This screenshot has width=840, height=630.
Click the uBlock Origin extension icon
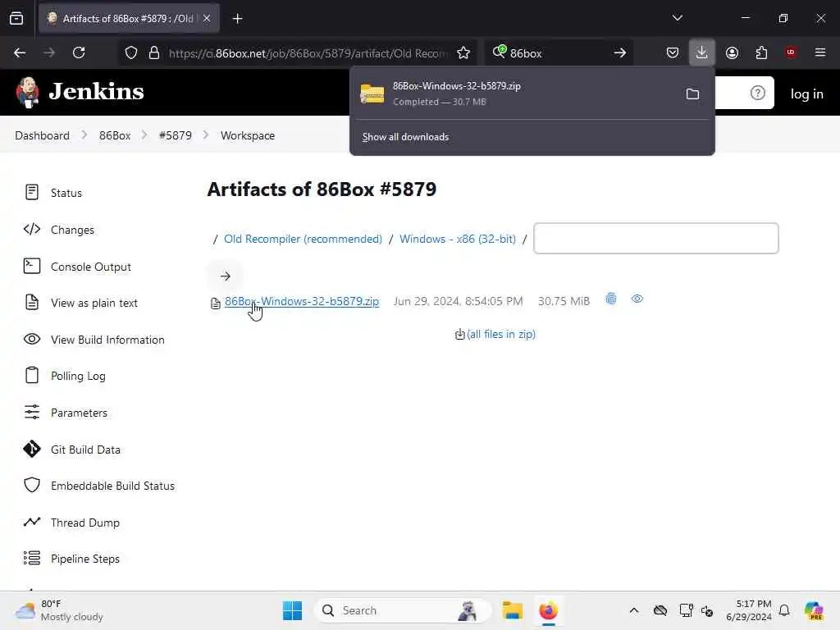coord(791,52)
